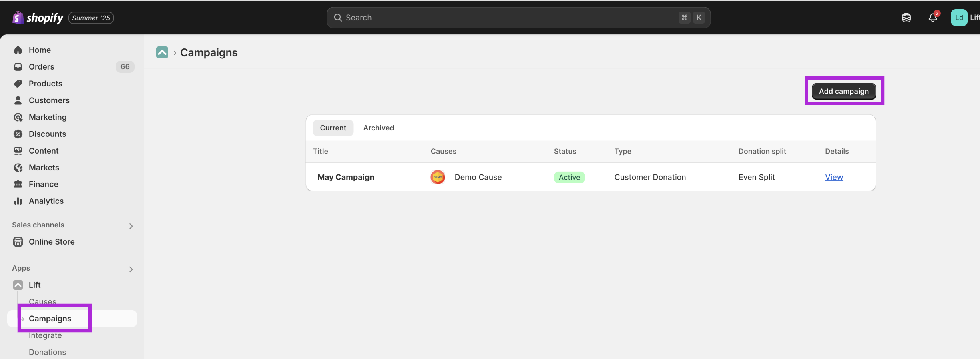Open Home from the sidebar
The width and height of the screenshot is (980, 359).
(40, 50)
